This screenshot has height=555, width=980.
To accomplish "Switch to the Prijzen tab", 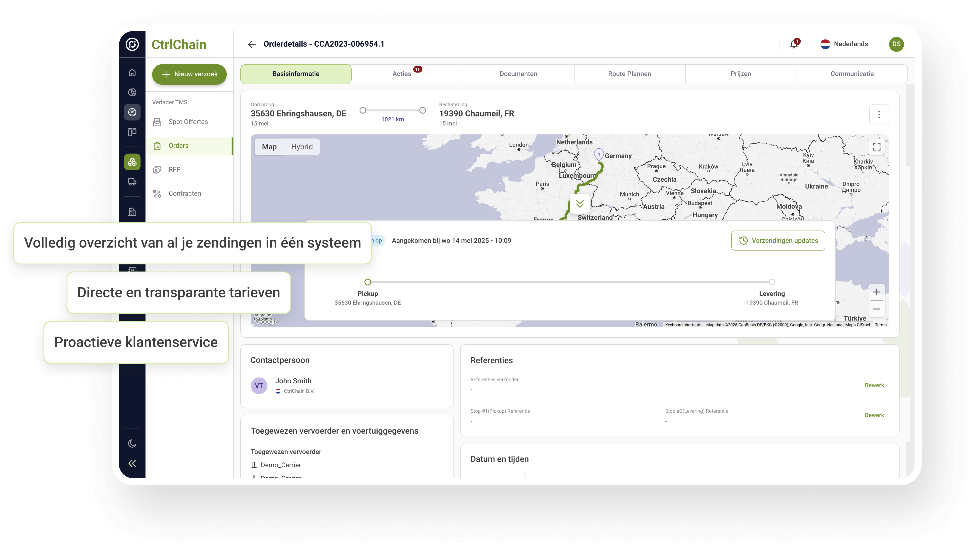I will point(740,74).
